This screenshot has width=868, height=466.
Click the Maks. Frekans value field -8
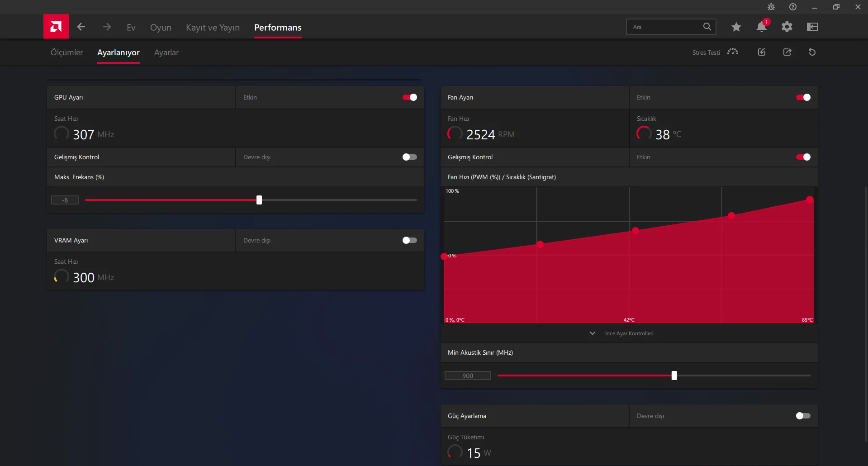tap(65, 200)
